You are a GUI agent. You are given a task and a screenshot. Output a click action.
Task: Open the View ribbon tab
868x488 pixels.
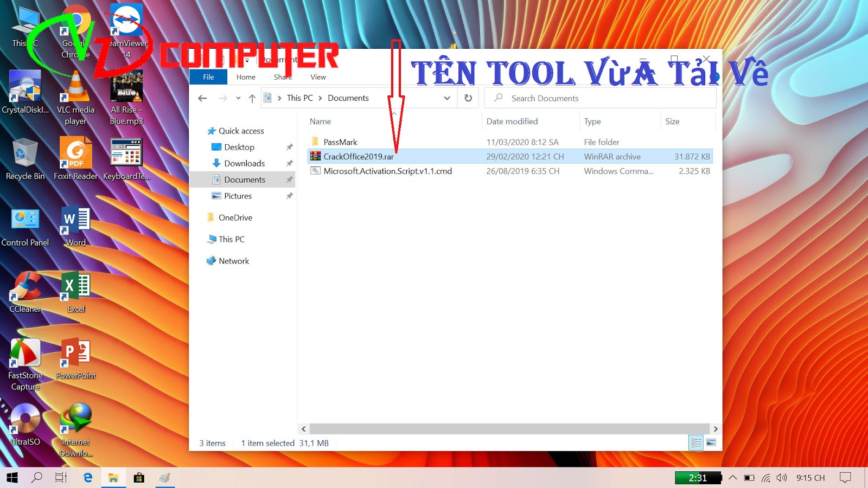coord(318,77)
